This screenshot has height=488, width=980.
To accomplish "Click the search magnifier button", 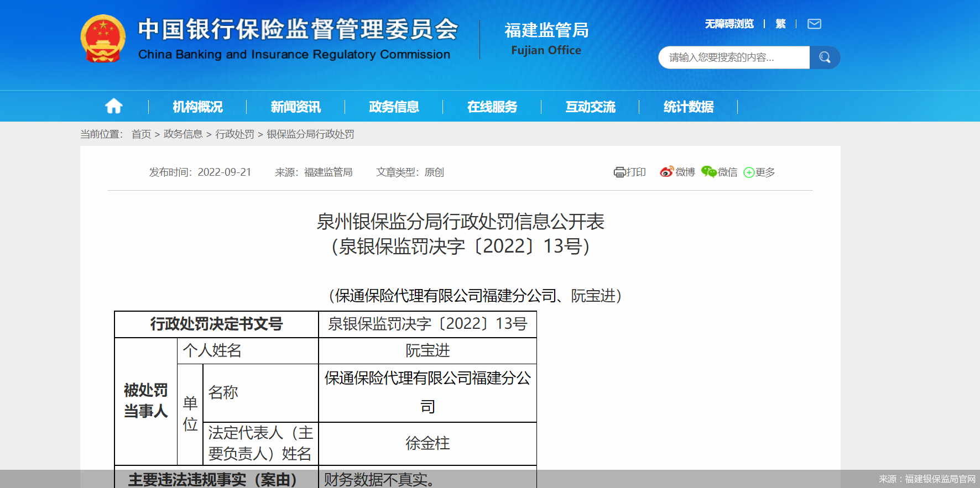I will click(x=825, y=57).
